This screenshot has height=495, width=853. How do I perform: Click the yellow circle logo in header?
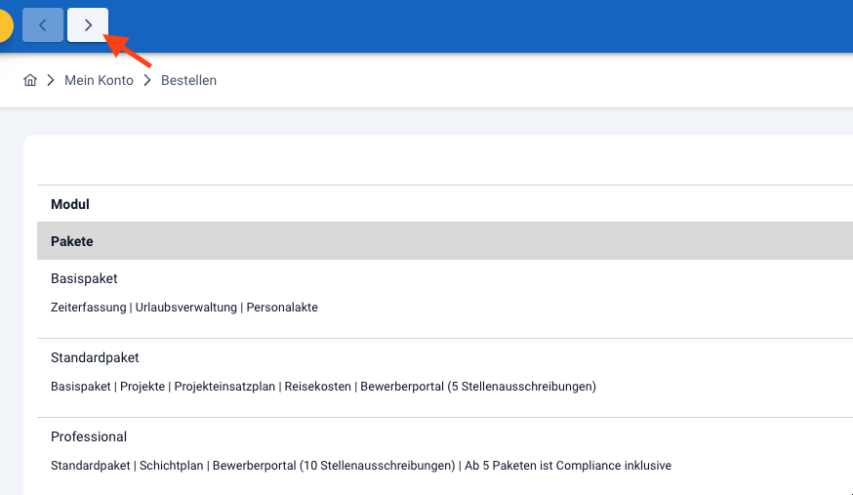[4, 25]
